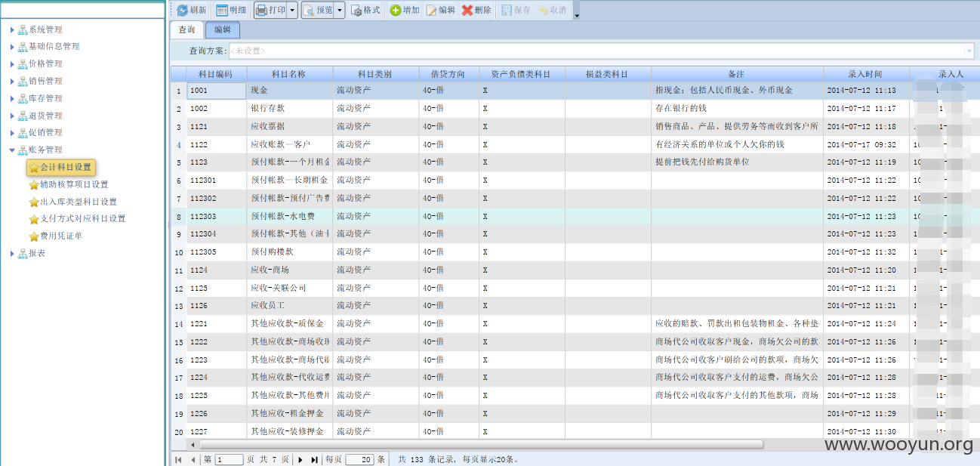Click the green 增加 add button

pos(405,11)
